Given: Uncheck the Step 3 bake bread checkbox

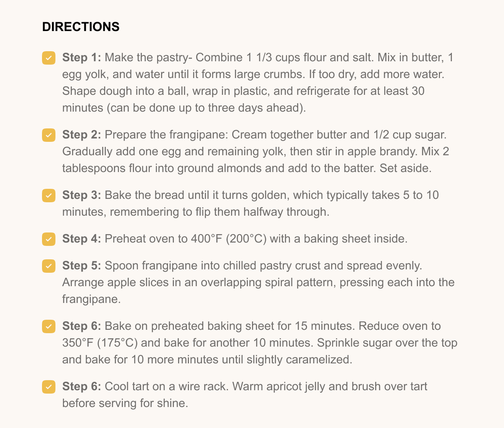Looking at the screenshot, I should [49, 196].
